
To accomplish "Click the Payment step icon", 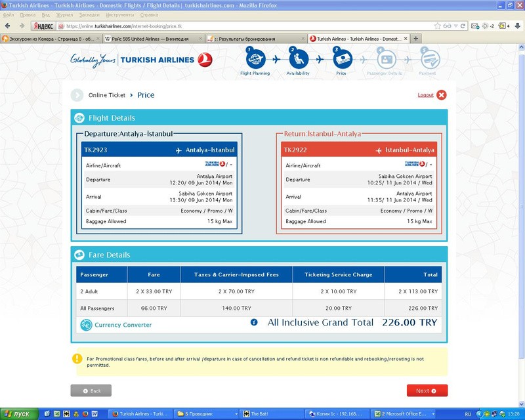I will [x=430, y=60].
